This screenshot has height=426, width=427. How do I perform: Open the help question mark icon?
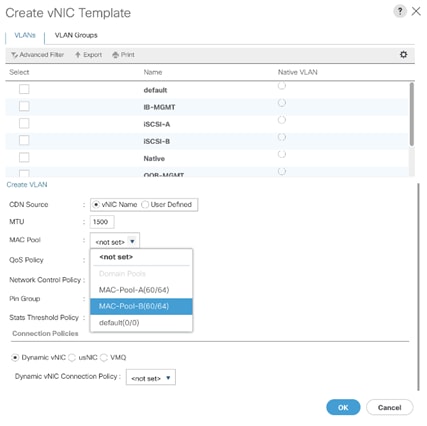[400, 11]
